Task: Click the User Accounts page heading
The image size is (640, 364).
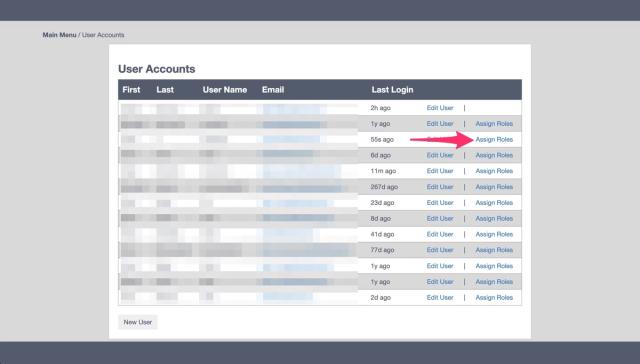Action: tap(157, 69)
